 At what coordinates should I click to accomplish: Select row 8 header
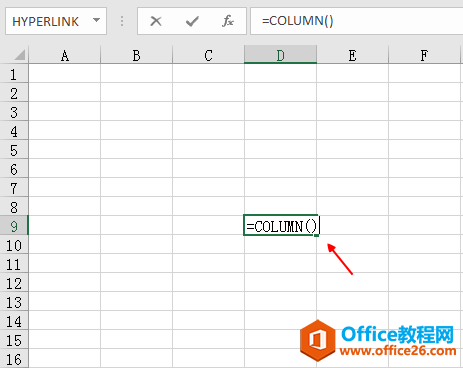click(x=14, y=207)
